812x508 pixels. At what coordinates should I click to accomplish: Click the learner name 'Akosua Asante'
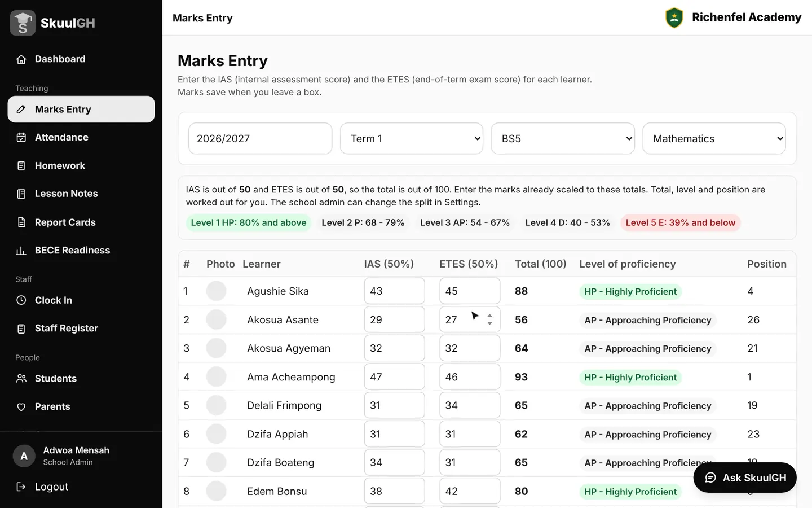click(283, 320)
